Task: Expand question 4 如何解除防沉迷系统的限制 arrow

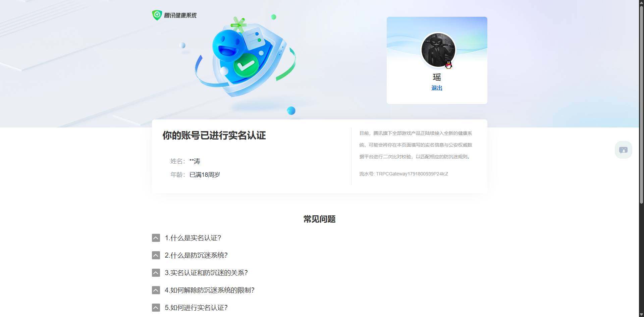Action: [156, 290]
